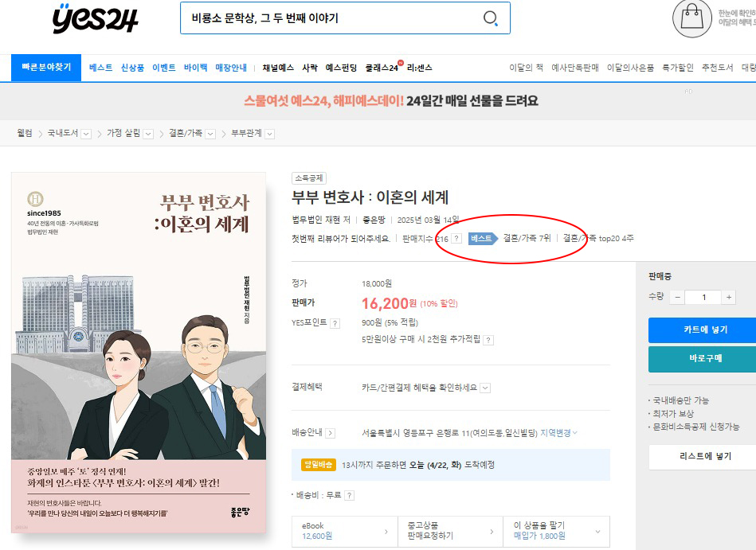Open 이달의사은품 link
Viewport: 756px width, 550px height.
tap(631, 68)
